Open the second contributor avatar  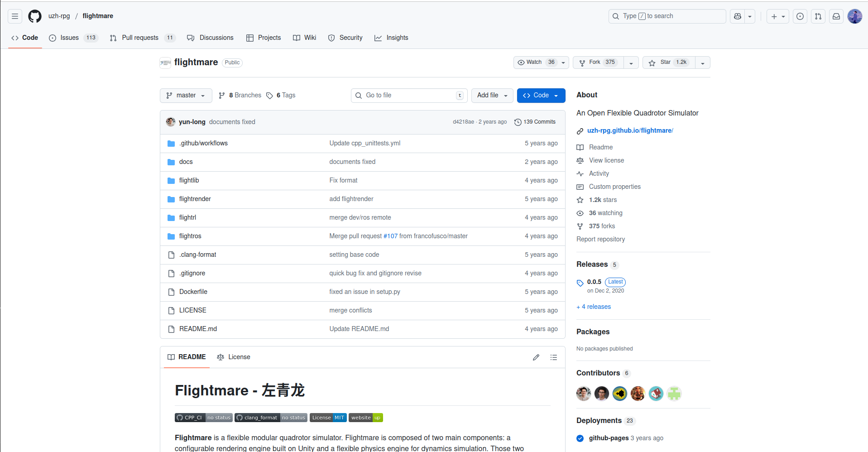point(602,394)
